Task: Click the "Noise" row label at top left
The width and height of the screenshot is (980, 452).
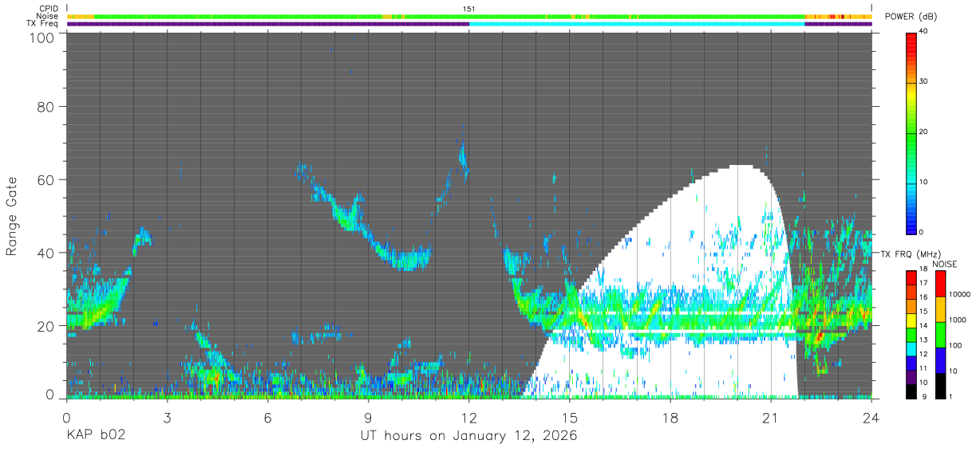Action: pos(47,16)
